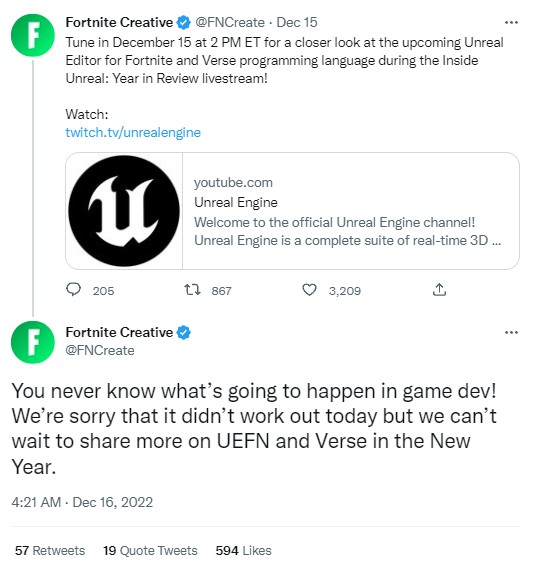Click the reply icon with 205 replies
This screenshot has width=534, height=563.
(x=74, y=290)
